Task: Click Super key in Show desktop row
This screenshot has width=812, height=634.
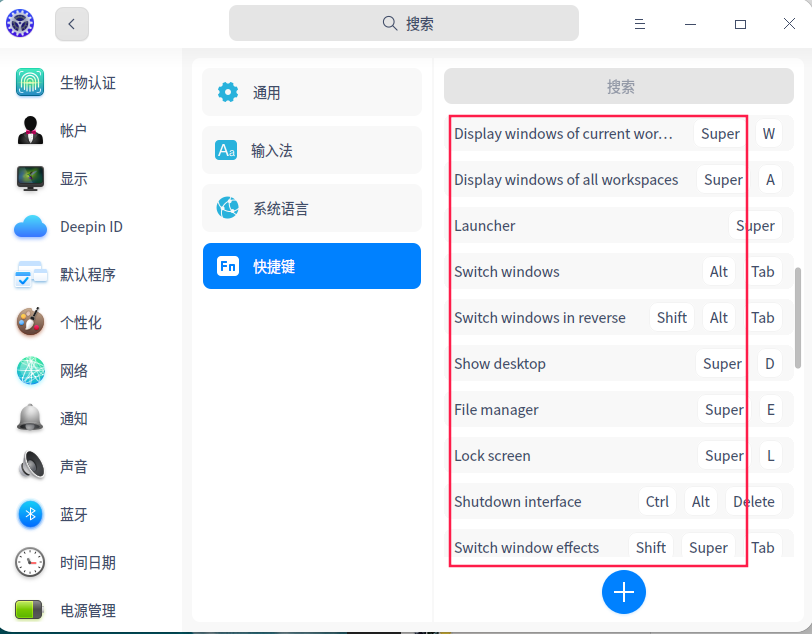Action: (722, 364)
